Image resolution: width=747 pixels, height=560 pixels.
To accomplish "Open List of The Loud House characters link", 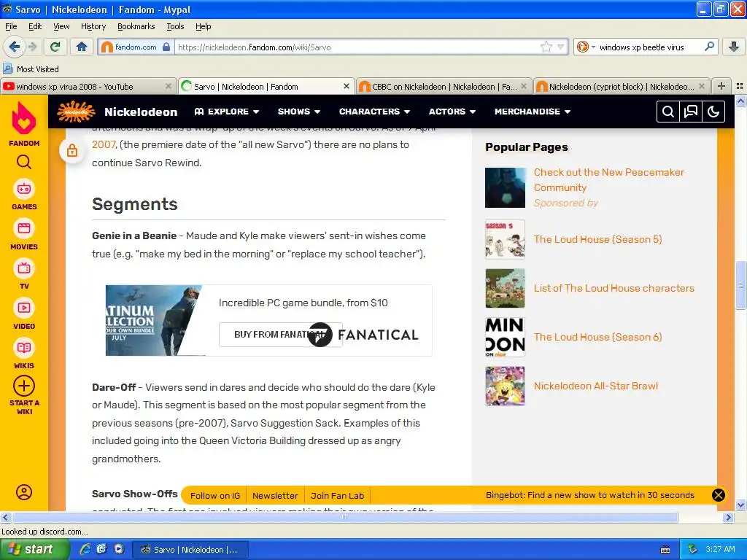I will pyautogui.click(x=614, y=288).
